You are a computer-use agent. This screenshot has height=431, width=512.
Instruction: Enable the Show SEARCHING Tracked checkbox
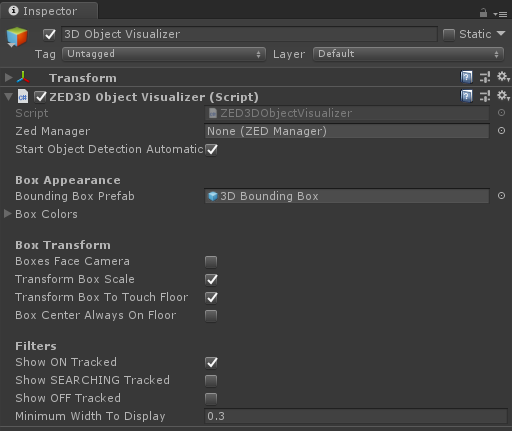click(211, 381)
